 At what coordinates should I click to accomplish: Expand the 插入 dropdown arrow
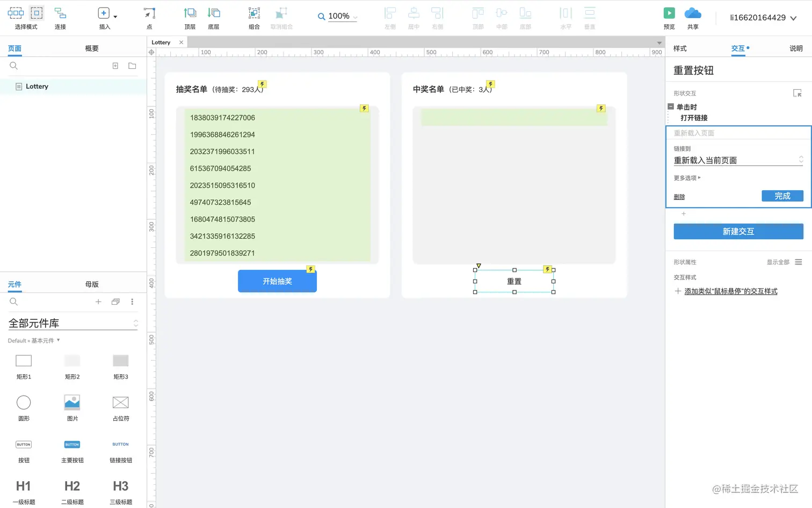(x=115, y=17)
